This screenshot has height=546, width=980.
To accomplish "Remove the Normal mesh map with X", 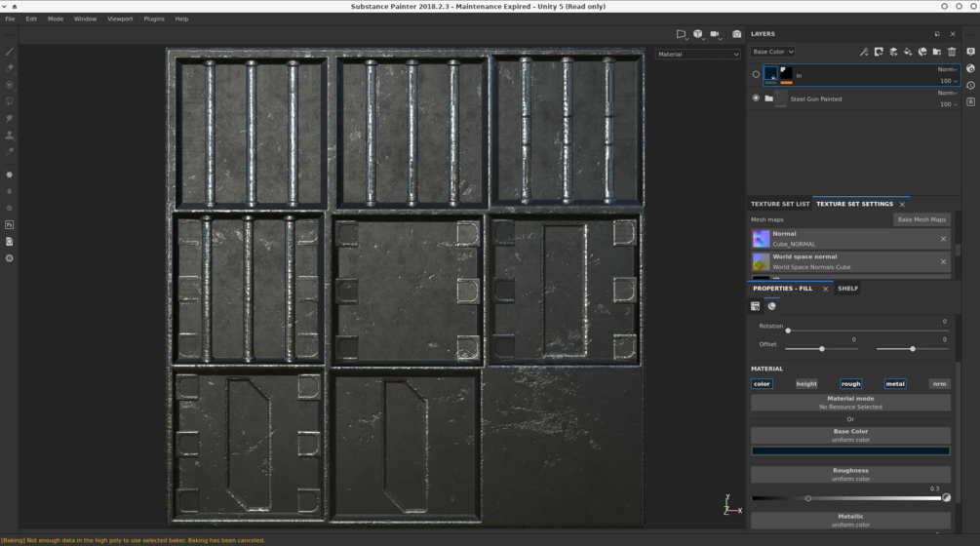I will pos(943,239).
